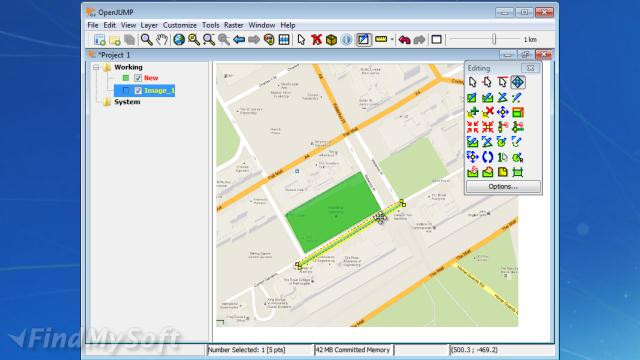Choose the Delete Vertex red X tool
This screenshot has height=360, width=640.
pos(487,112)
